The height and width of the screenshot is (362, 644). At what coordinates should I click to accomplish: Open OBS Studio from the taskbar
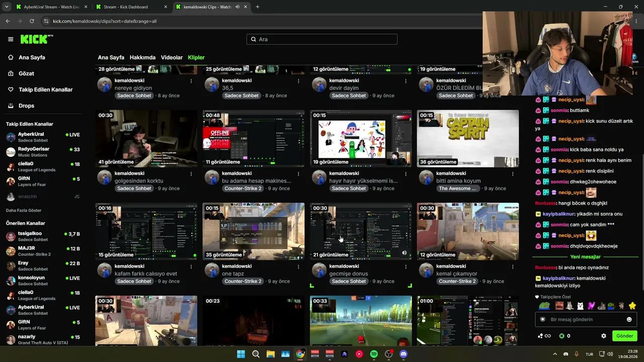click(x=388, y=354)
